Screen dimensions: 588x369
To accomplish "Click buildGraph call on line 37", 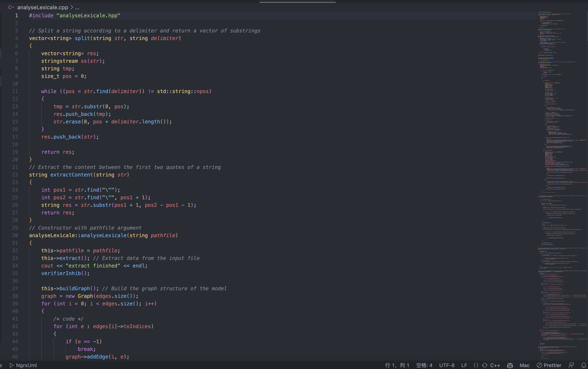I will 74,289.
